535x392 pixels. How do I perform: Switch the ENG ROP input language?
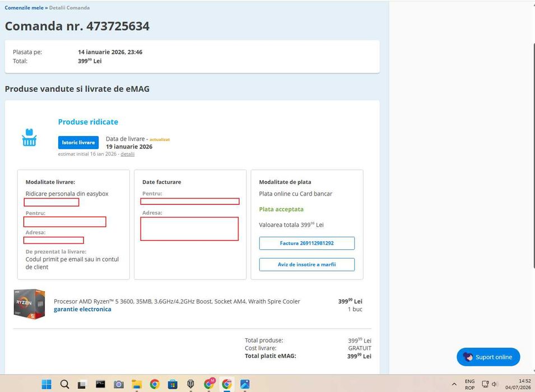470,385
